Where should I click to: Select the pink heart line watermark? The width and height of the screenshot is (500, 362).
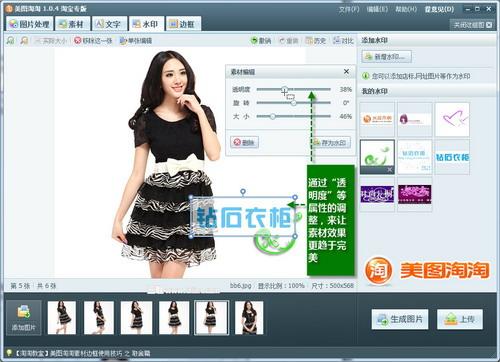(452, 119)
